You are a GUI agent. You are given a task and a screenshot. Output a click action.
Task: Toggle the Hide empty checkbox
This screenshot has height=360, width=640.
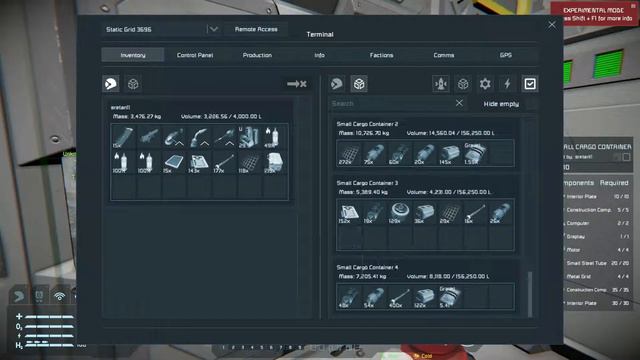(532, 104)
